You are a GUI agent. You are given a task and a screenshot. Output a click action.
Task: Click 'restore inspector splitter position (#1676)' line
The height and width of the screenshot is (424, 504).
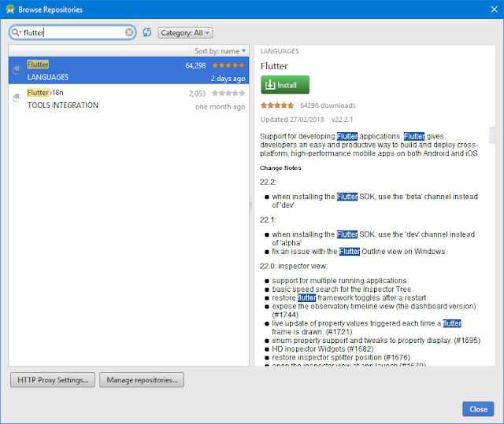coord(341,358)
